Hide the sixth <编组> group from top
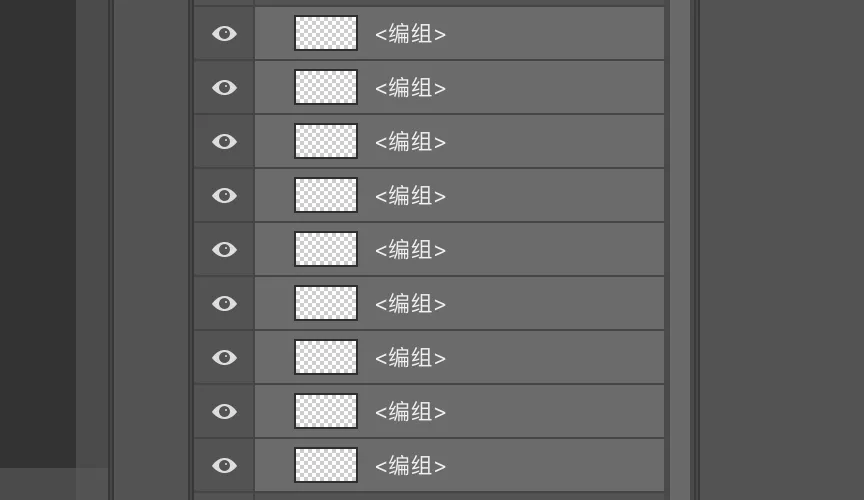This screenshot has height=500, width=864. click(x=224, y=304)
